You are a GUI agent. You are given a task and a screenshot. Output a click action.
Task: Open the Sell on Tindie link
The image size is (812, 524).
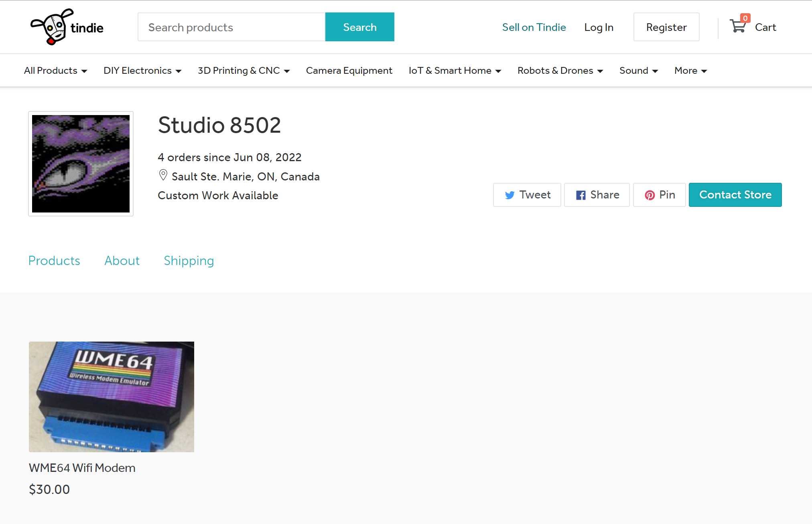coord(534,27)
